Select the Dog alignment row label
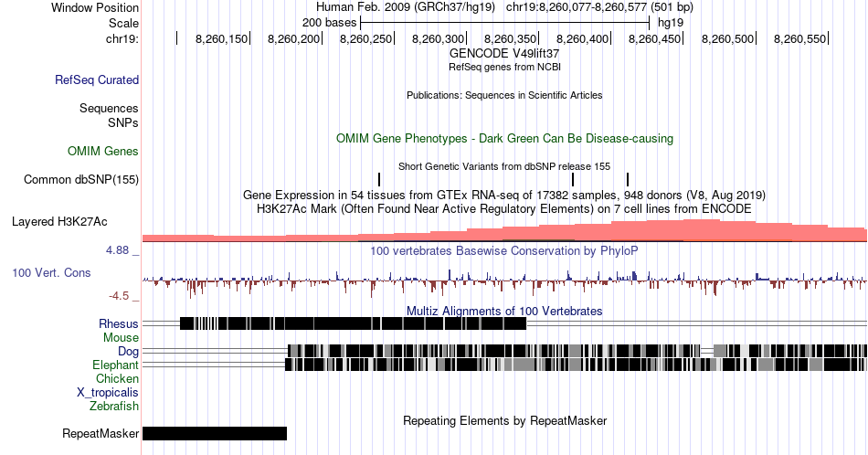 point(129,352)
